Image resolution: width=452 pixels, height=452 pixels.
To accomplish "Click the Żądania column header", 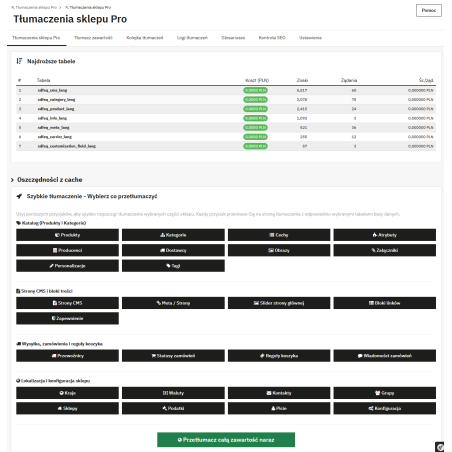I will click(349, 80).
